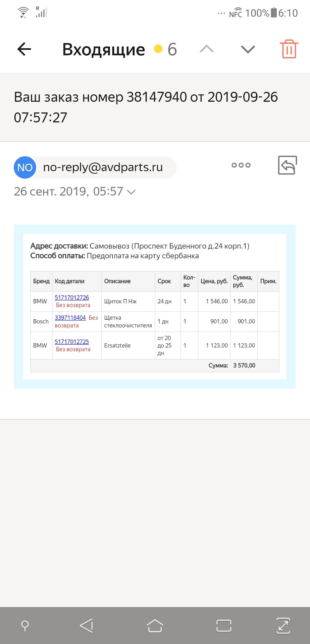Tap the back arrow to leave email
Image resolution: width=310 pixels, height=644 pixels.
click(x=24, y=49)
